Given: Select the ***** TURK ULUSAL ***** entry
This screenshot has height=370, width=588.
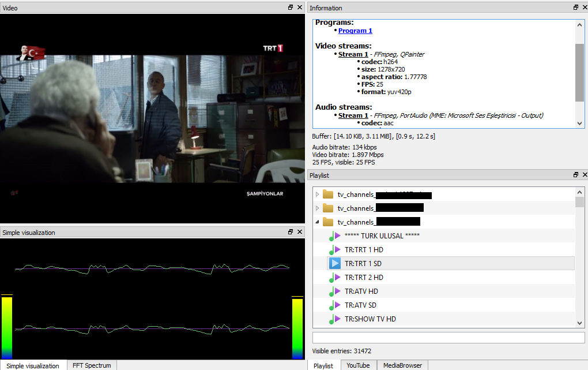Looking at the screenshot, I should [x=382, y=236].
